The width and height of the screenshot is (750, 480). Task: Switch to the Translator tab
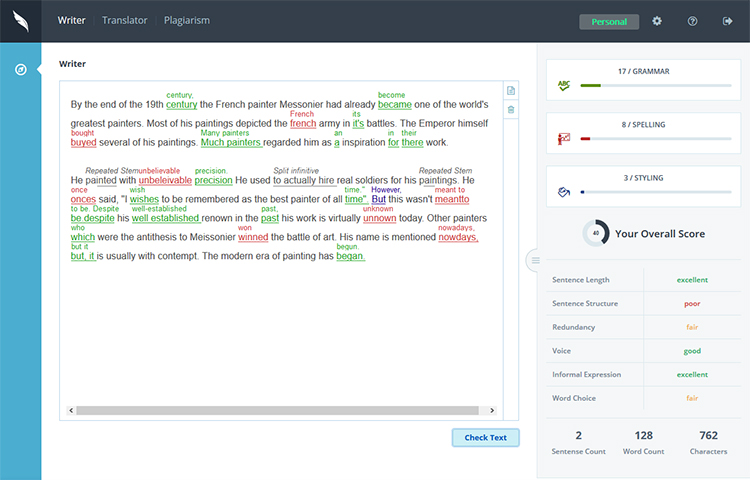tap(124, 20)
